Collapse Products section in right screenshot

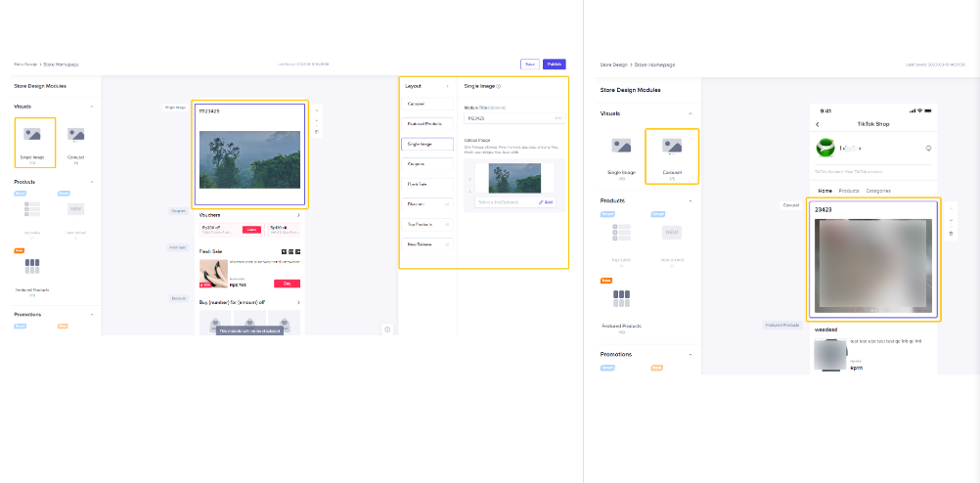click(x=690, y=200)
